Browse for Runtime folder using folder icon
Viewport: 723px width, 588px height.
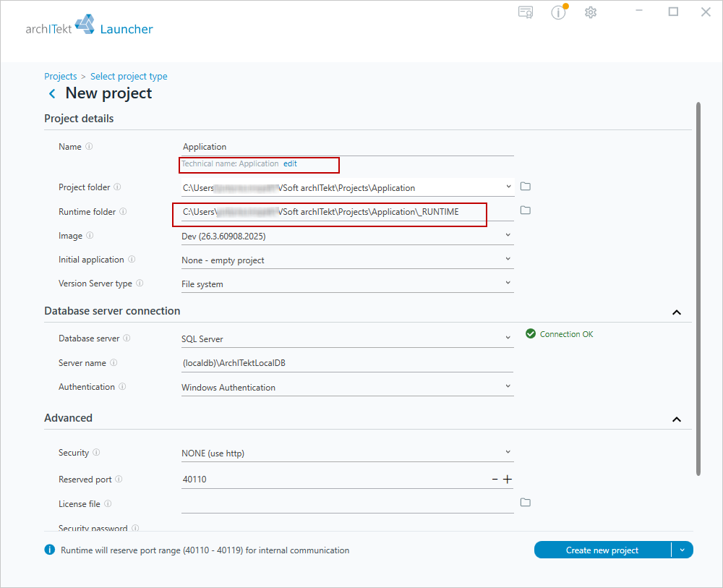click(x=525, y=210)
